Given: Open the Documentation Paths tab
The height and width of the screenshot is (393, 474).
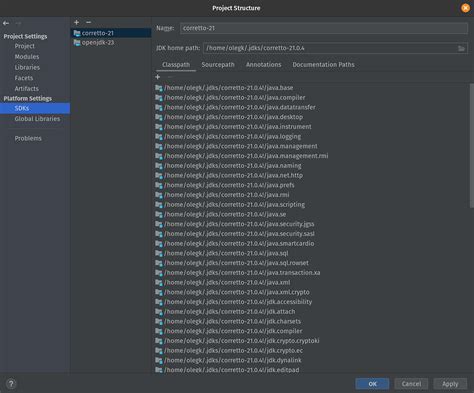Looking at the screenshot, I should (x=323, y=65).
